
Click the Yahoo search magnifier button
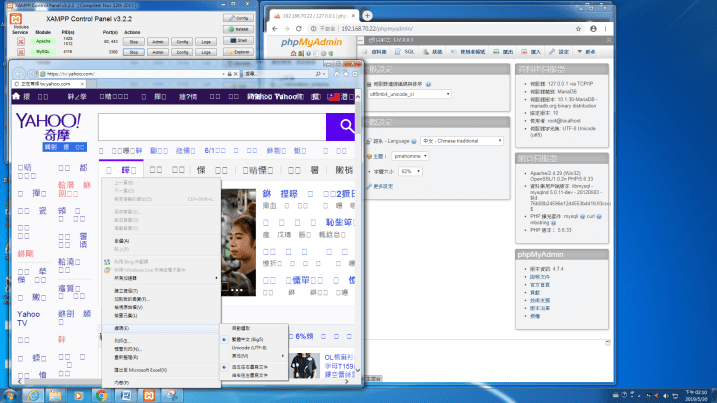(x=345, y=125)
